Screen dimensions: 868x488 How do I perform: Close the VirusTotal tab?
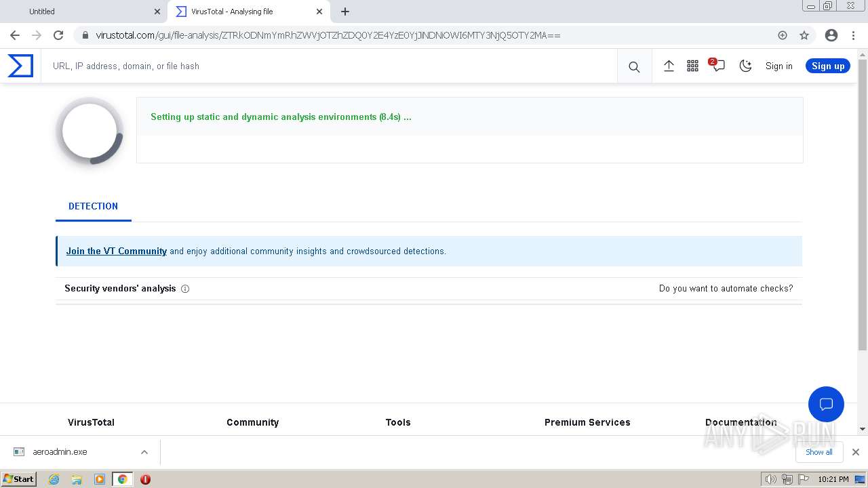[319, 12]
